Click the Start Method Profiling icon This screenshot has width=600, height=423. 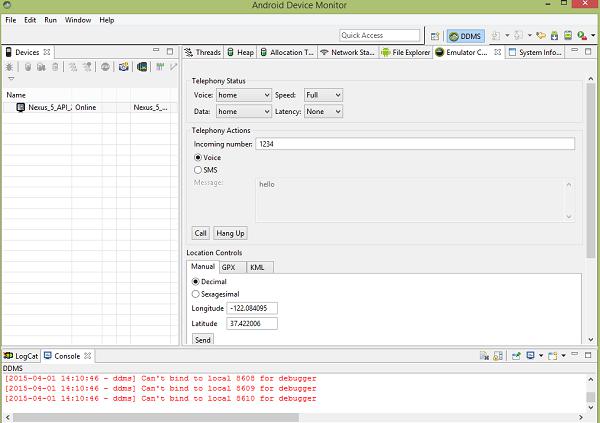click(87, 67)
